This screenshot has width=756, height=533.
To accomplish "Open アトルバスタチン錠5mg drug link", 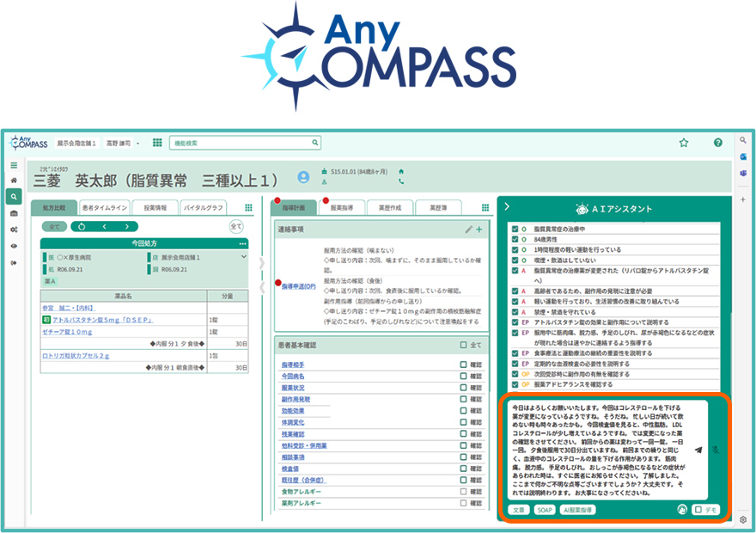I will (x=103, y=320).
